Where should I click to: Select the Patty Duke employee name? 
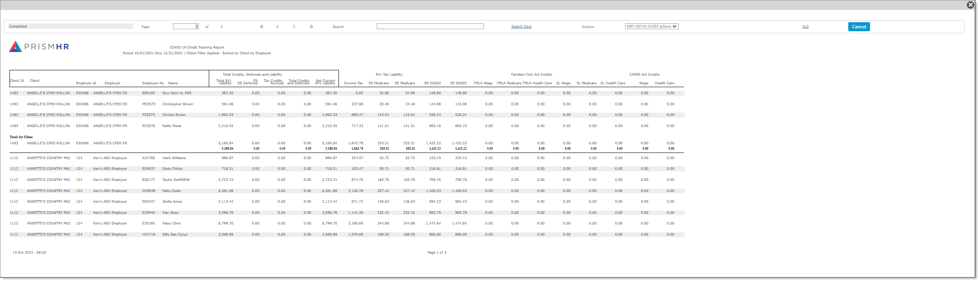[x=171, y=191]
